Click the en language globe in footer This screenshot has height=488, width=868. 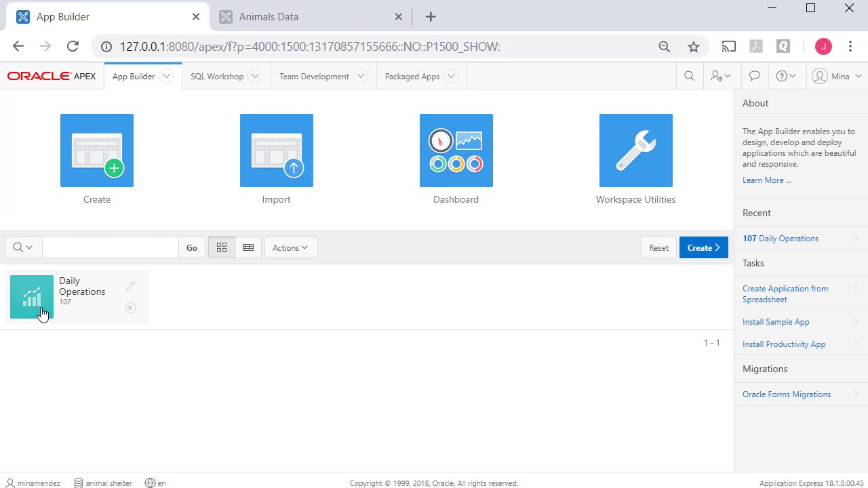point(155,483)
